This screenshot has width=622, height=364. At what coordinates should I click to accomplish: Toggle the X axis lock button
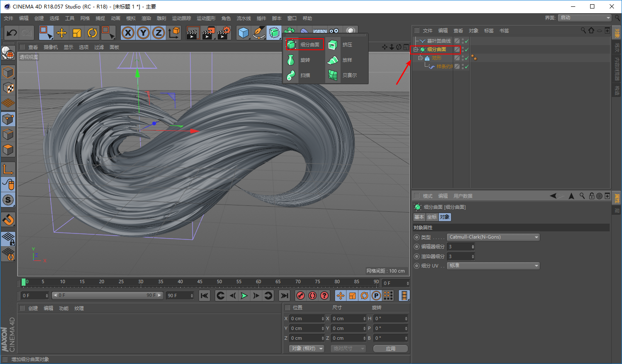click(x=128, y=33)
